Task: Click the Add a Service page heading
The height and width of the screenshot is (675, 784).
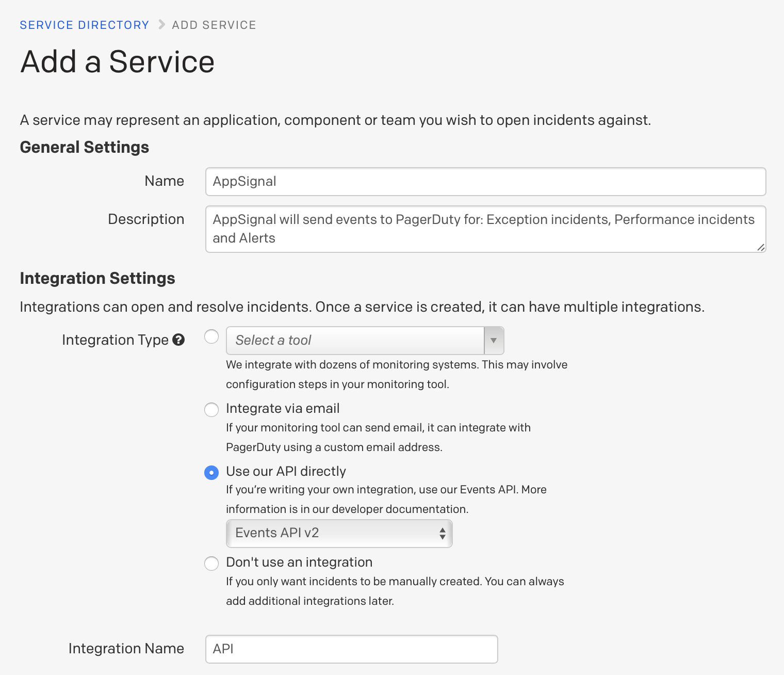Action: 117,62
